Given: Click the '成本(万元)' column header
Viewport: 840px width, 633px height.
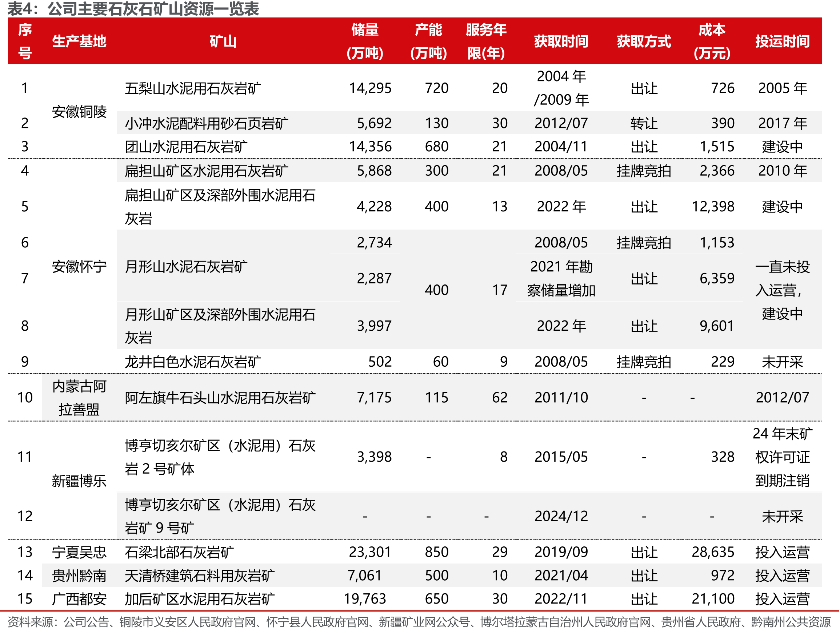Looking at the screenshot, I should (x=712, y=41).
